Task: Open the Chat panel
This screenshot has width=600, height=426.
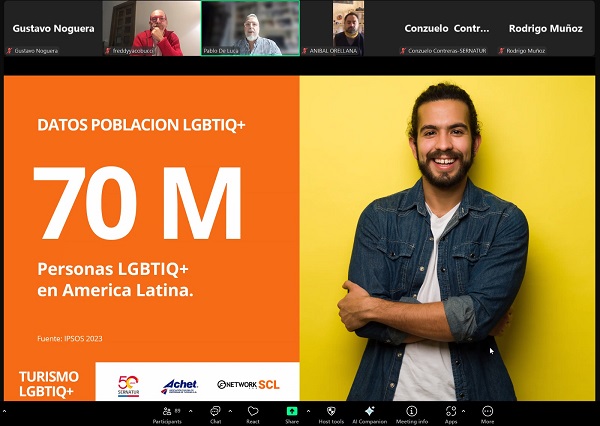Action: pyautogui.click(x=215, y=412)
